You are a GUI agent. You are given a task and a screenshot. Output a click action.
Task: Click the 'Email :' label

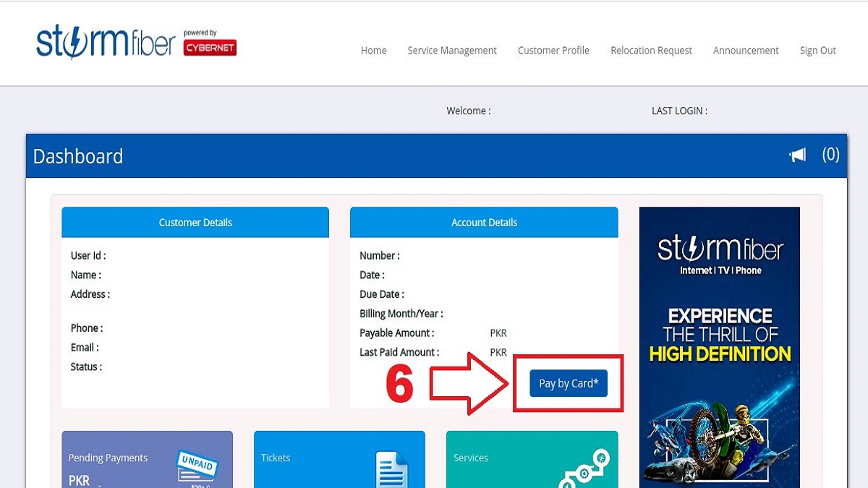point(85,348)
